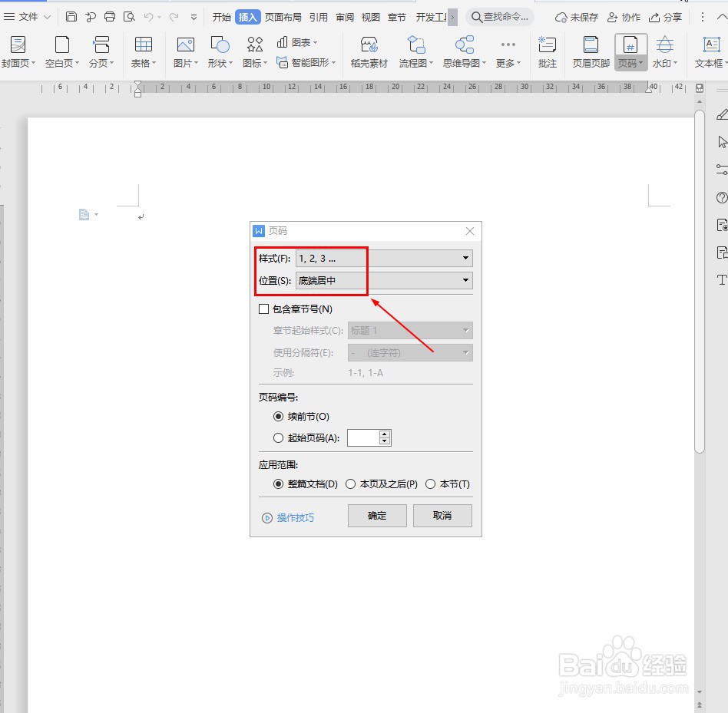
Task: Click the help question mark in sidebar
Action: [722, 197]
